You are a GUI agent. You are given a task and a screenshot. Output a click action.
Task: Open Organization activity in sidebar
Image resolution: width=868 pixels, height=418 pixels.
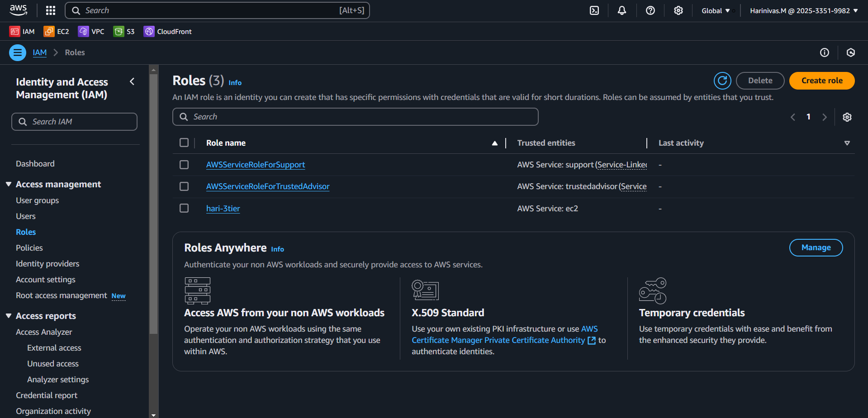pos(53,411)
